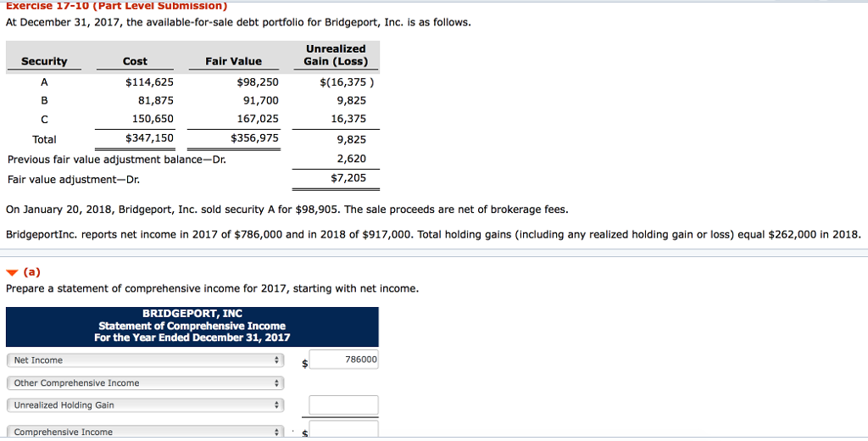
Task: Open the Other Comprehensive Income dropdown
Action: tap(145, 383)
